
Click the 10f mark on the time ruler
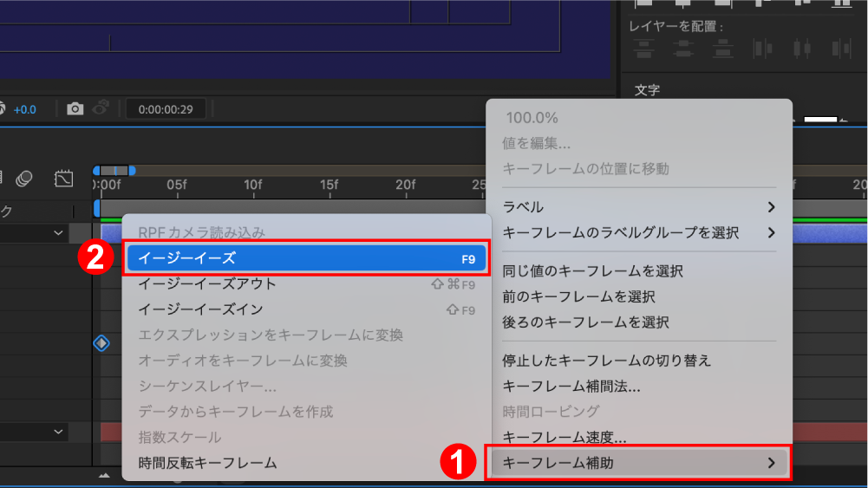coord(252,185)
